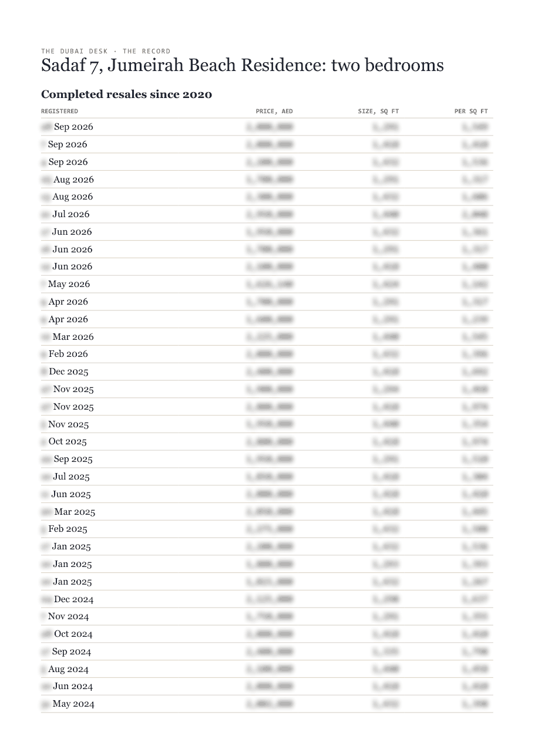
Task: Click the PRICE, AED column header
Action: coord(274,111)
